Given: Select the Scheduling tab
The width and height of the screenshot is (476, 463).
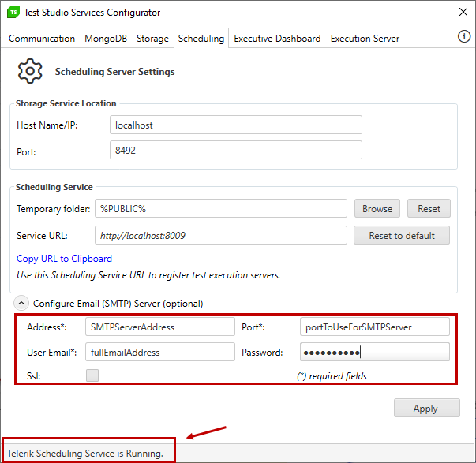Looking at the screenshot, I should (x=201, y=39).
